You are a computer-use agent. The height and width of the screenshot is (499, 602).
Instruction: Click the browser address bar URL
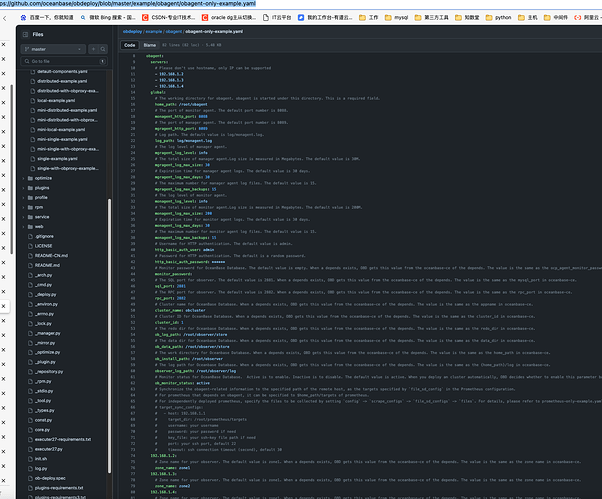pos(128,3)
